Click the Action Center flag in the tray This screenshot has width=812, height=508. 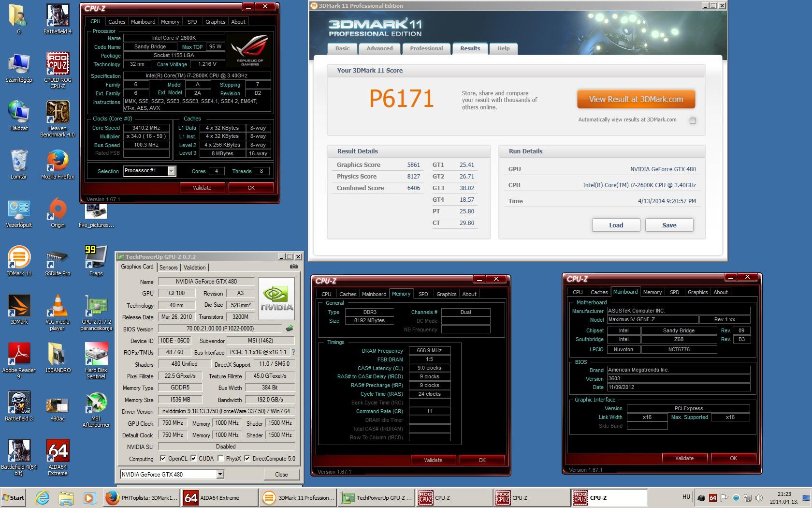[724, 497]
